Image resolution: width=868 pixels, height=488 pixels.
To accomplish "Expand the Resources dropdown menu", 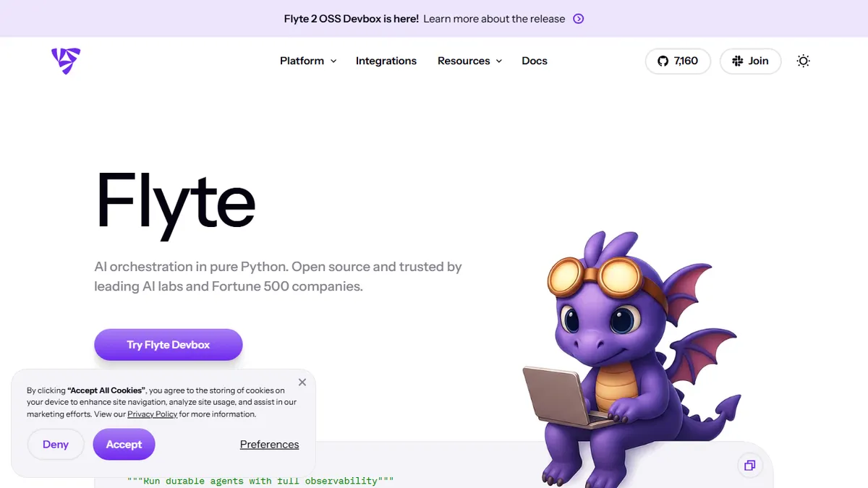I will [469, 61].
